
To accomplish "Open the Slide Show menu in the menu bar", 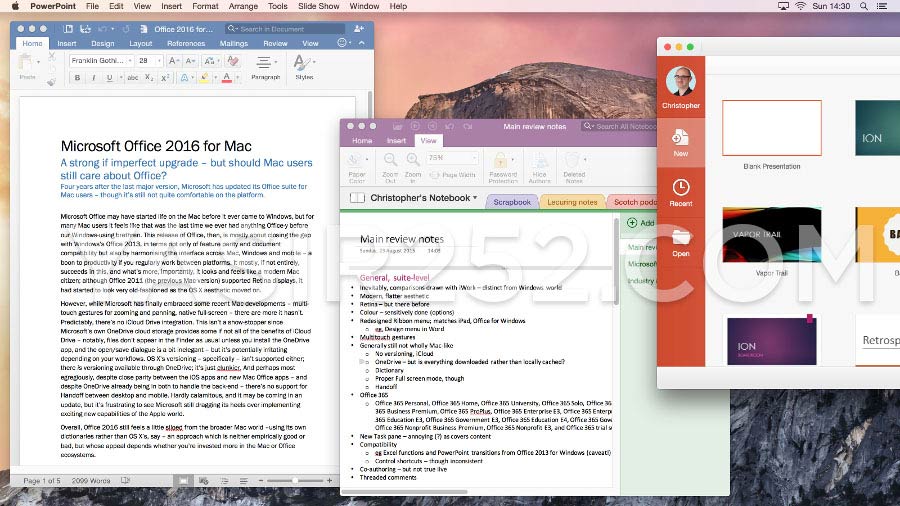I will (319, 6).
